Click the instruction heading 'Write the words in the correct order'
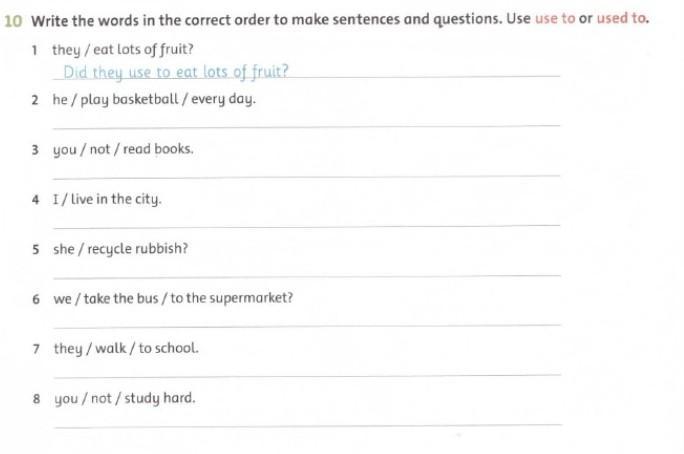The width and height of the screenshot is (684, 454). [150, 20]
